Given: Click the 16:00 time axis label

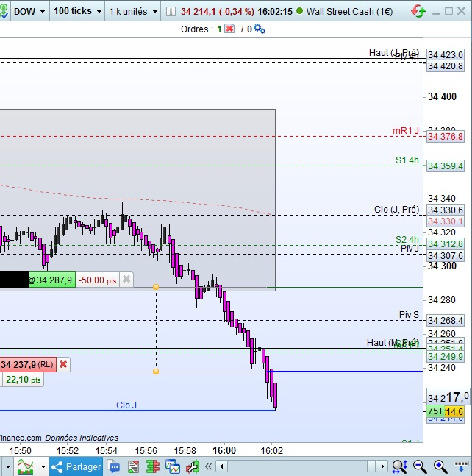Looking at the screenshot, I should tap(224, 450).
